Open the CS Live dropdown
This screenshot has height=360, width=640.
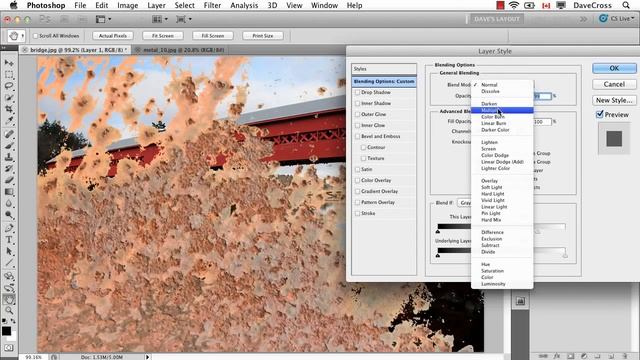click(x=617, y=19)
